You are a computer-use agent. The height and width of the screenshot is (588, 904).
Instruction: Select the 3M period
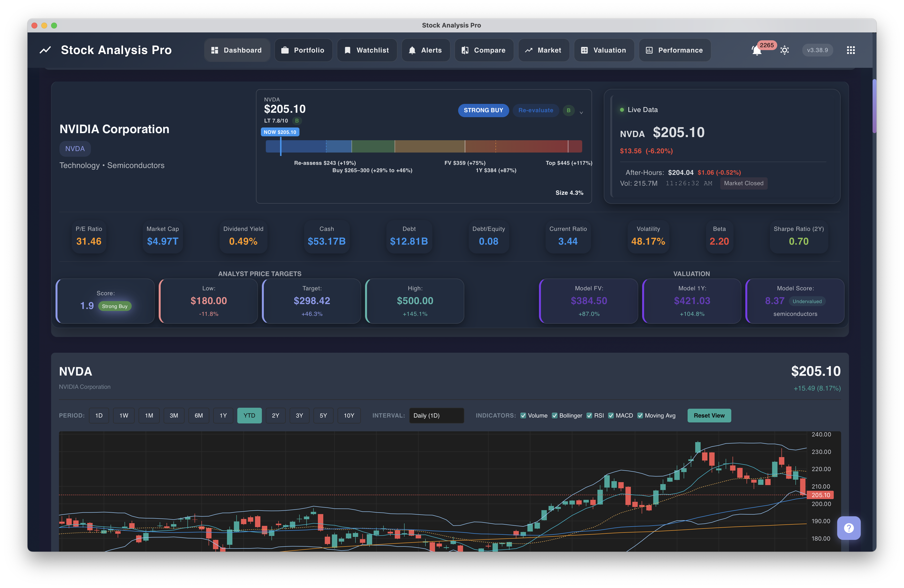click(174, 416)
